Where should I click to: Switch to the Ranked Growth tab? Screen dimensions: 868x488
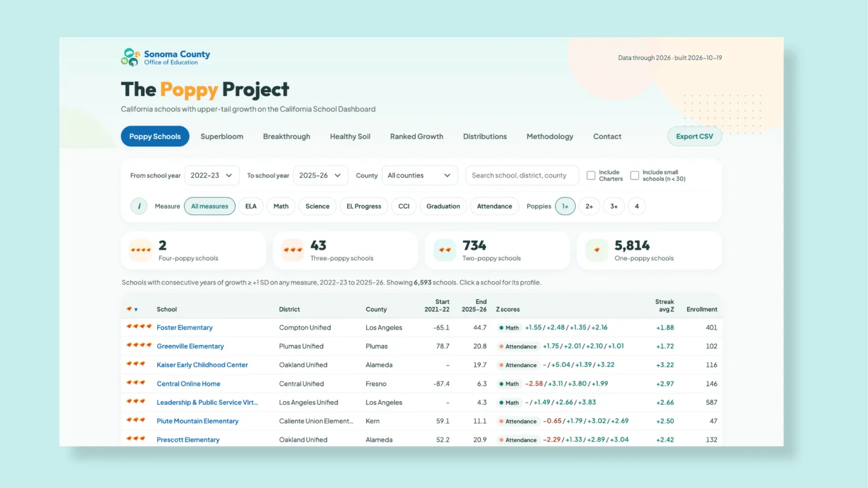click(x=417, y=136)
